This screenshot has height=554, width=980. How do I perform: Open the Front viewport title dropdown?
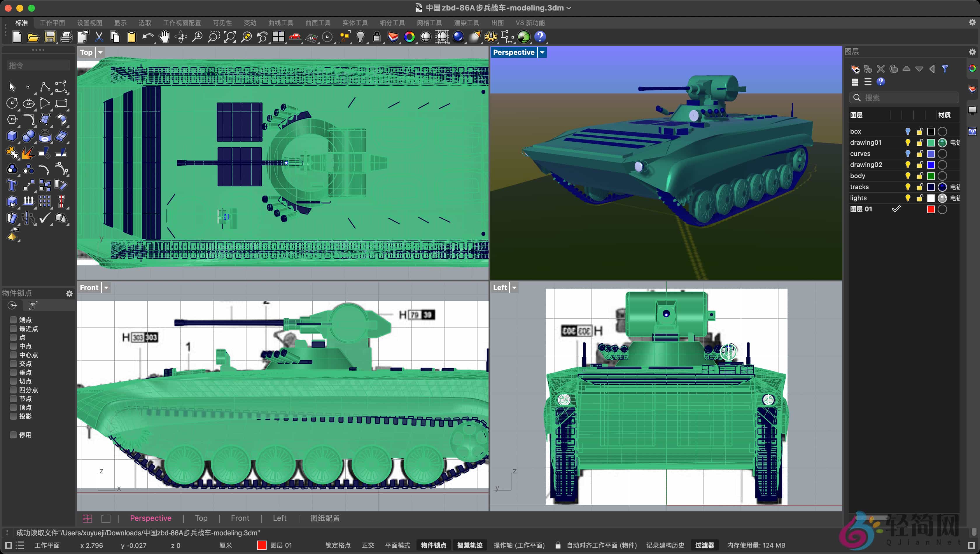tap(106, 288)
